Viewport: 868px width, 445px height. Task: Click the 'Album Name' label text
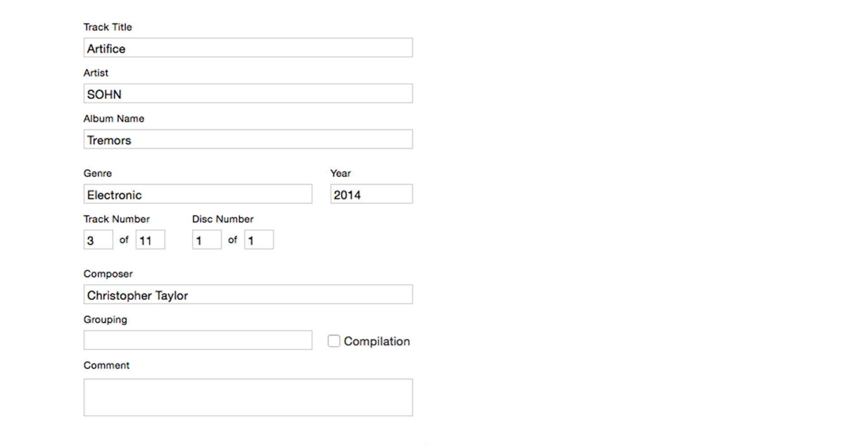[114, 119]
